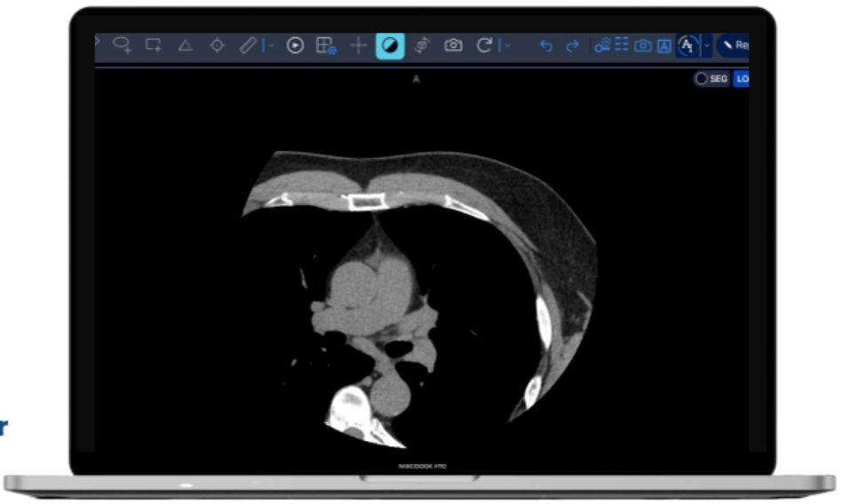Open the viewport grid layout tool
The image size is (842, 504).
coord(326,45)
